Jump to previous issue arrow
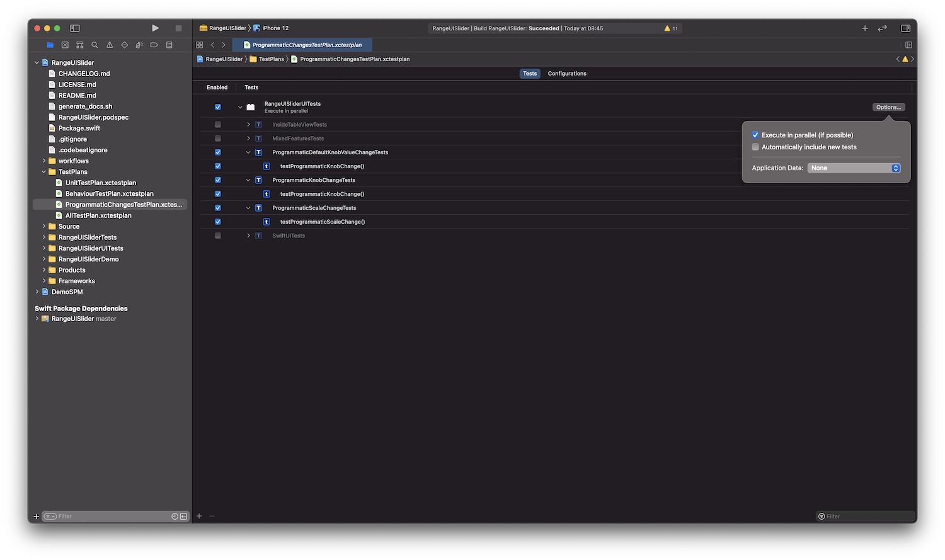 pyautogui.click(x=898, y=59)
